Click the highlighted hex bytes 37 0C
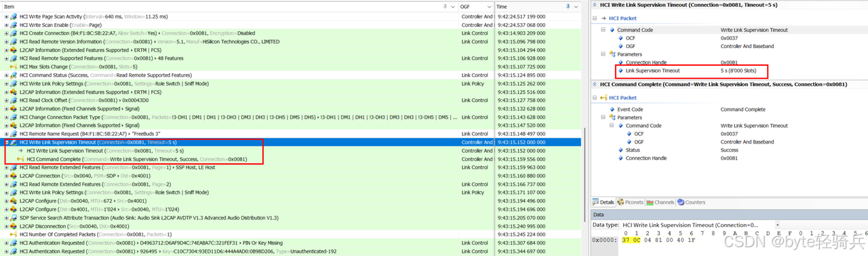Image resolution: width=868 pixels, height=256 pixels. click(631, 240)
